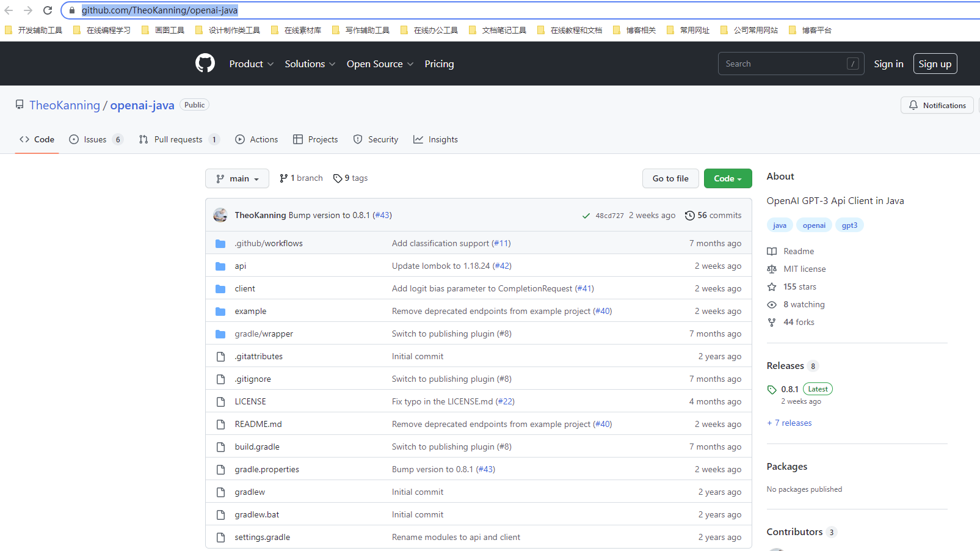Open the Solutions dropdown menu

coord(310,64)
